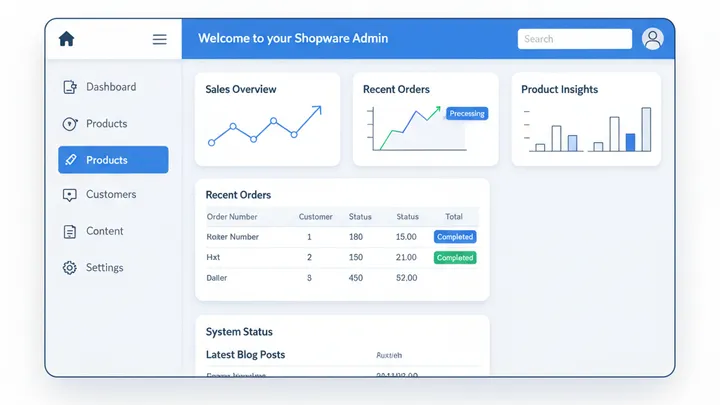Click the Settings gear icon
This screenshot has width=720, height=405.
[x=70, y=267]
